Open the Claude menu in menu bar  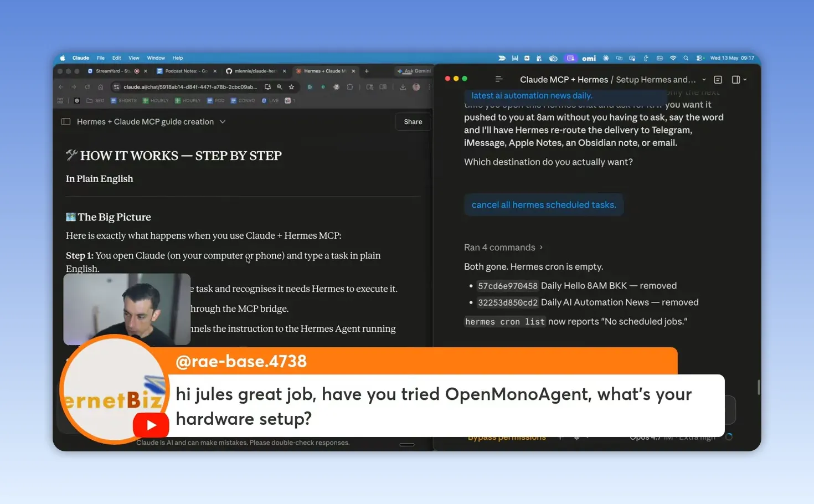(x=80, y=58)
